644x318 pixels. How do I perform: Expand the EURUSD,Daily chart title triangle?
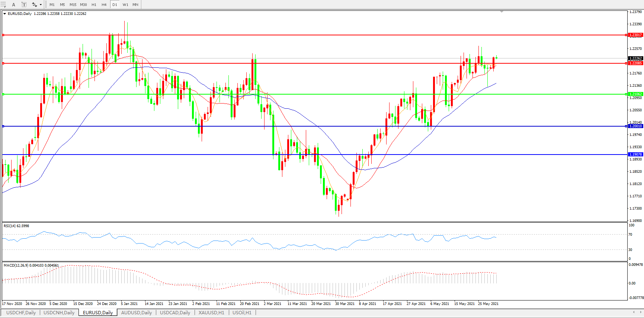5,14
